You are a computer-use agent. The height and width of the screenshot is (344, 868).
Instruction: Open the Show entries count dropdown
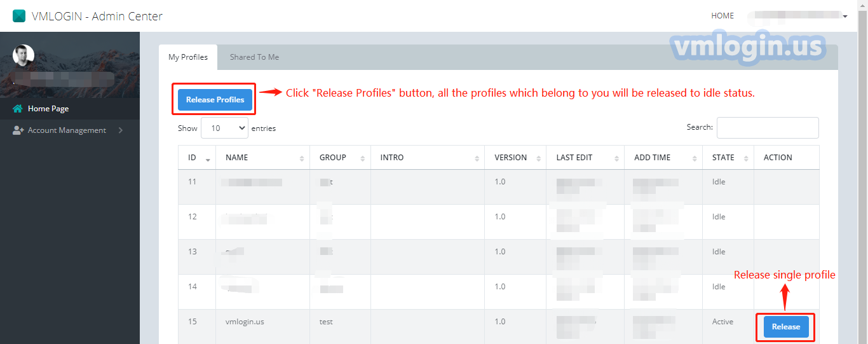224,128
